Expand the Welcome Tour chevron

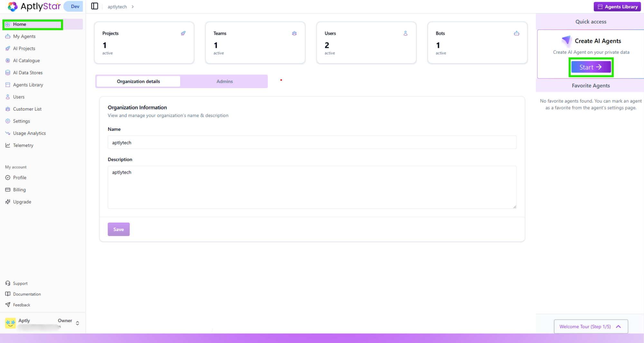point(618,327)
